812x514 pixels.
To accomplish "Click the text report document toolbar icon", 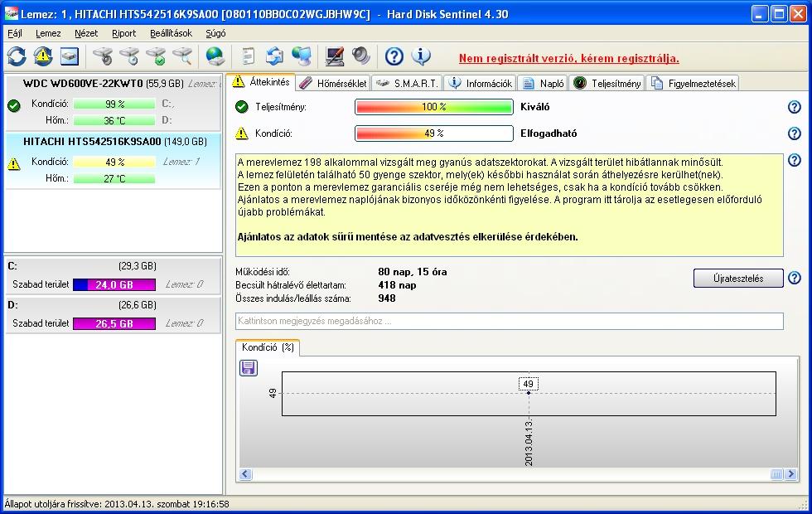I will [x=248, y=56].
